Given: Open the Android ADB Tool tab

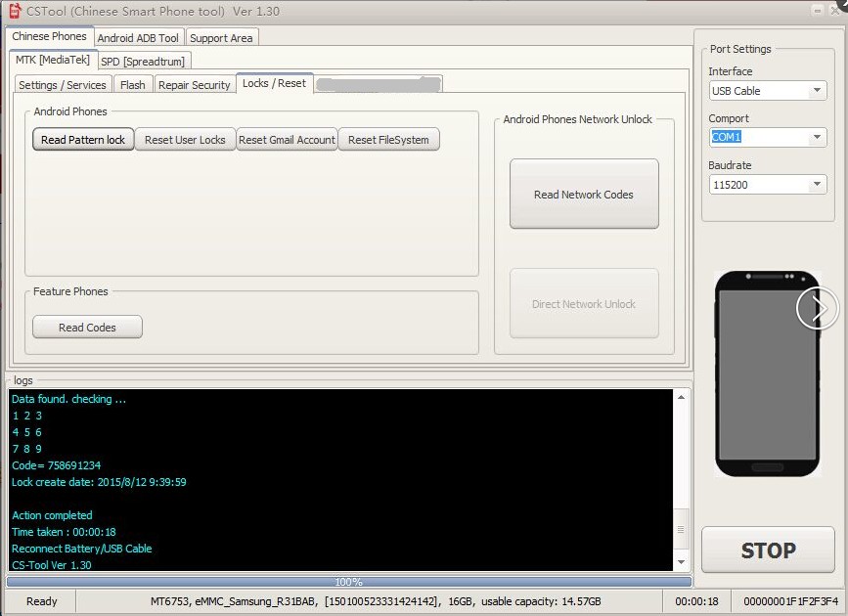Looking at the screenshot, I should pyautogui.click(x=138, y=38).
